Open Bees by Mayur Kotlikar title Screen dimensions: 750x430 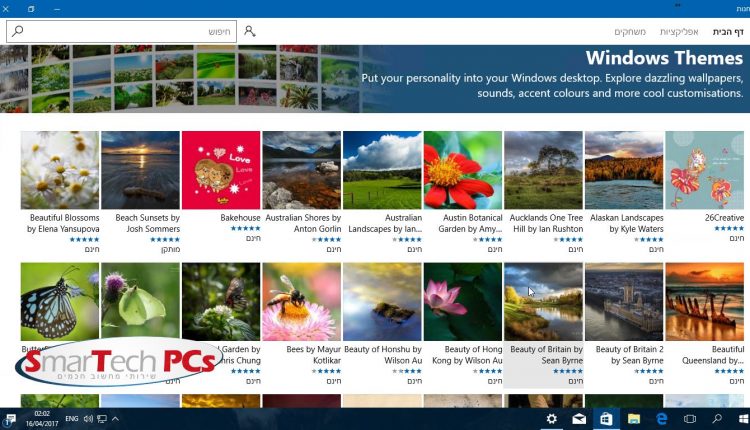(314, 355)
